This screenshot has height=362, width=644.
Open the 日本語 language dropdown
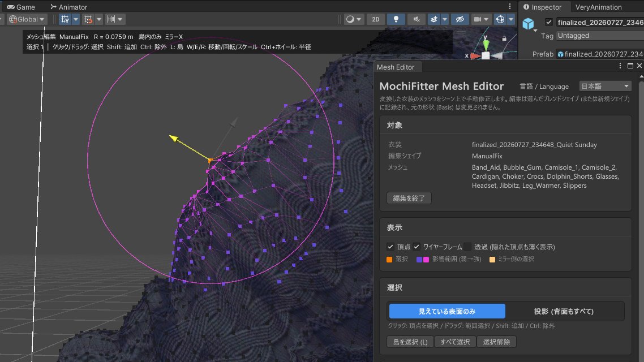604,86
